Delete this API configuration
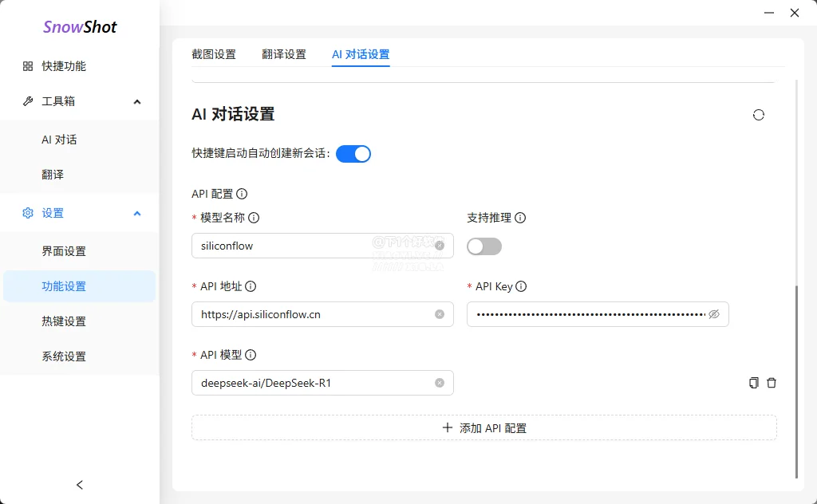Screen dimensions: 817x504 (x=772, y=383)
